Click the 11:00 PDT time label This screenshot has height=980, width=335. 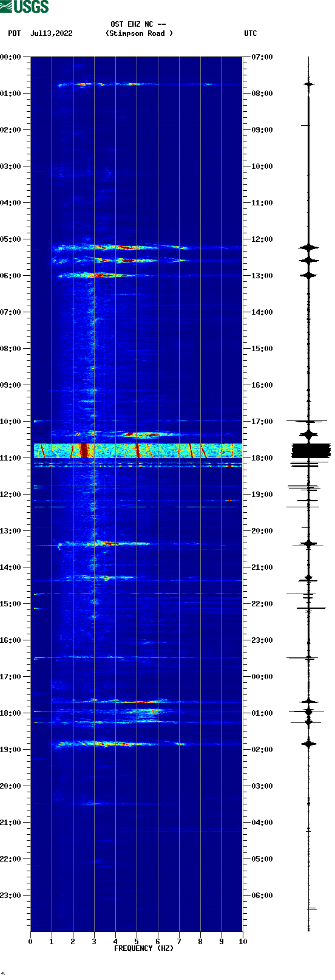(11, 458)
